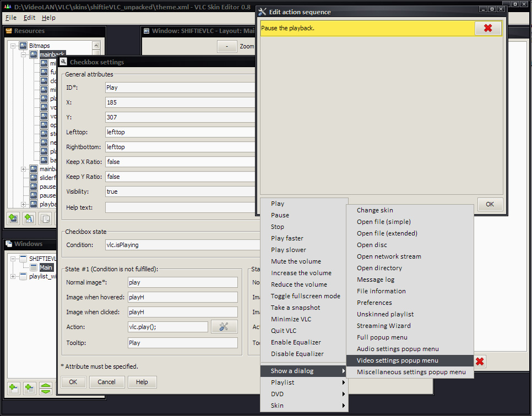The image size is (532, 416).
Task: Click the copy resource icon in Resources panel
Action: 45,218
